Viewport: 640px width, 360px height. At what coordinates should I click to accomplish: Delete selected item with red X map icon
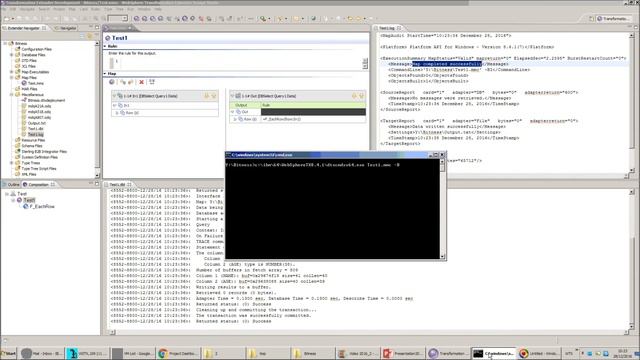(141, 82)
